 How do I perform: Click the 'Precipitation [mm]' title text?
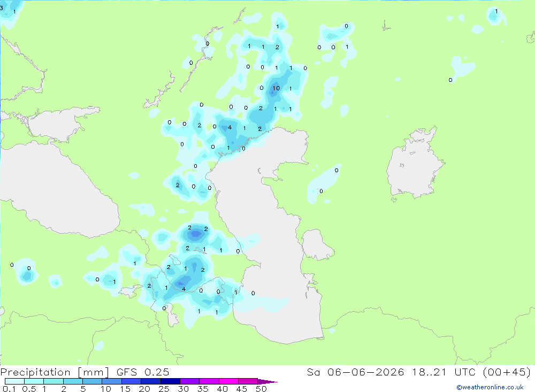coord(55,372)
